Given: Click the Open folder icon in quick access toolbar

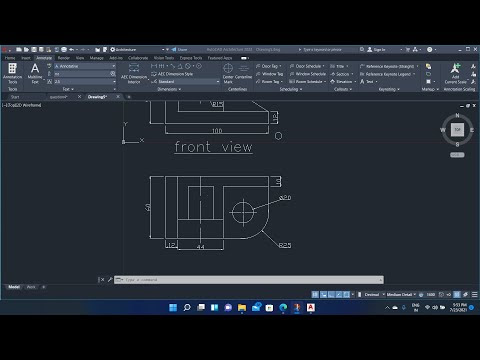Looking at the screenshot, I should (x=26, y=49).
